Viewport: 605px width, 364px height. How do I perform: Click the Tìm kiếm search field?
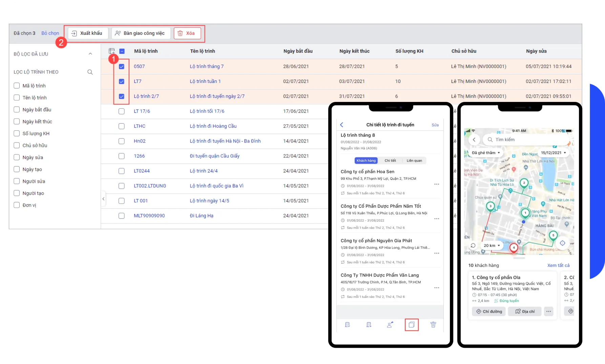(525, 140)
